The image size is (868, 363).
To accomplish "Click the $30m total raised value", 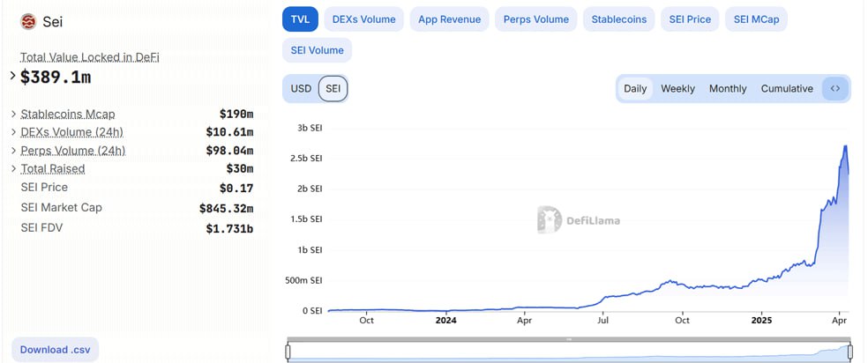I will (x=240, y=168).
